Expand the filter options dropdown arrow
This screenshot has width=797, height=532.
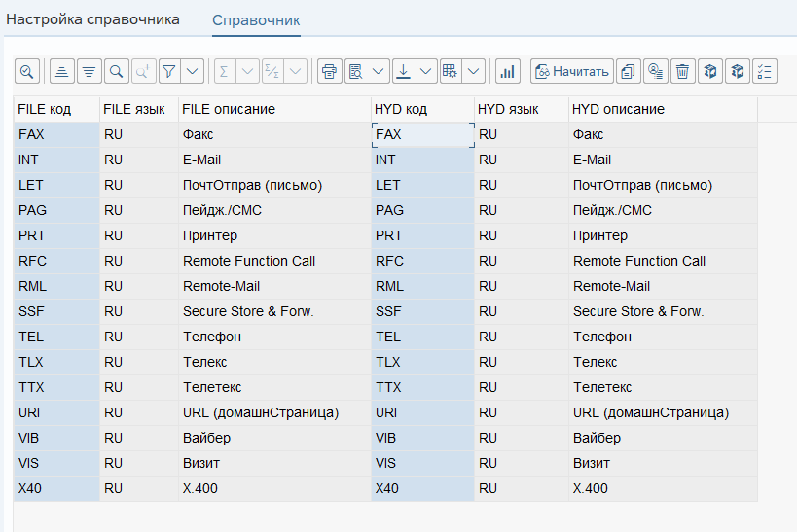193,71
